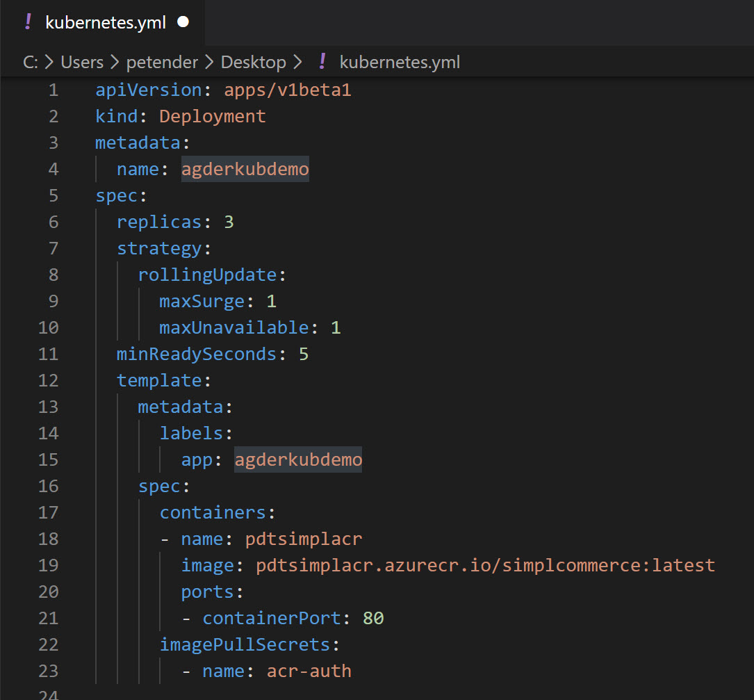Screen dimensions: 754x700
Task: Click the replicas value 3
Action: [229, 222]
